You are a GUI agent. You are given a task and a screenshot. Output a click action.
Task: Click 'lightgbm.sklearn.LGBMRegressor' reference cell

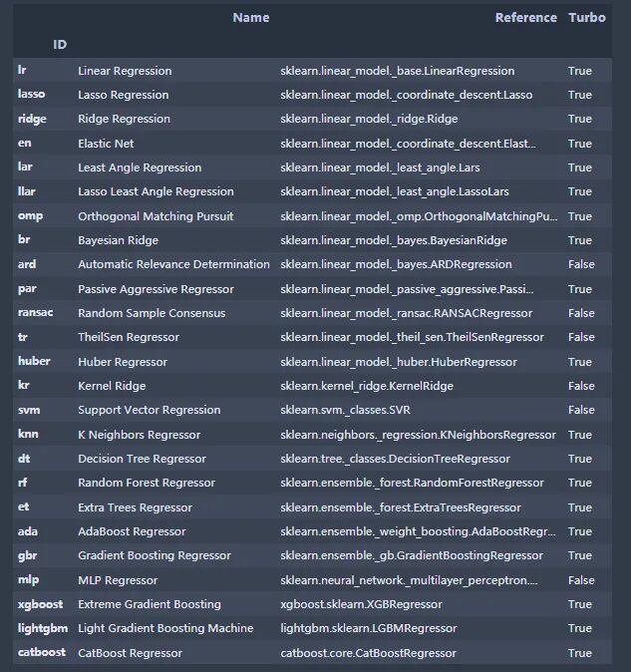pyautogui.click(x=369, y=629)
